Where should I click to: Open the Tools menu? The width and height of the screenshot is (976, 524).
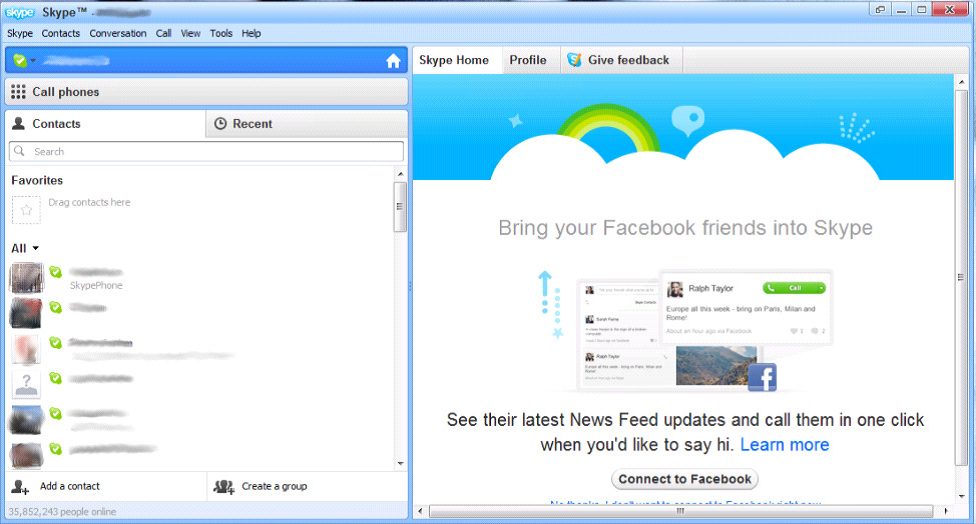pyautogui.click(x=221, y=33)
